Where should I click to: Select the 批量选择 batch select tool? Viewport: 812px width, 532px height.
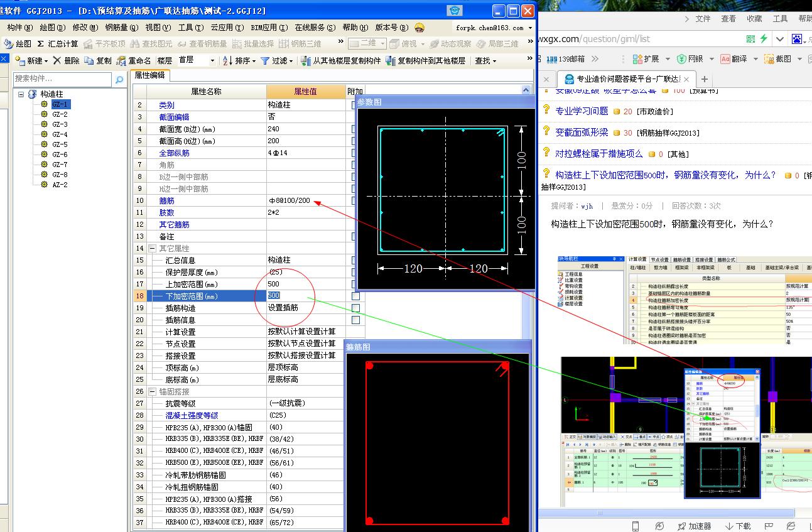click(x=254, y=44)
